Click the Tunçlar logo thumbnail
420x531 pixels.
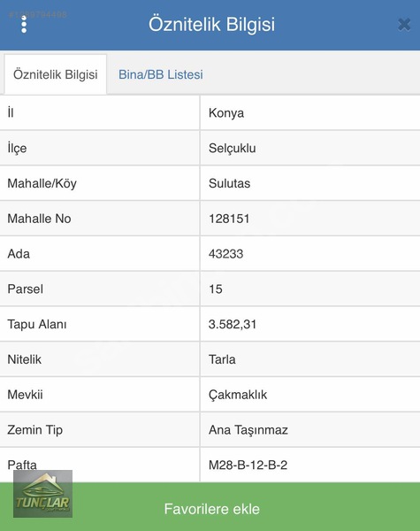click(43, 494)
